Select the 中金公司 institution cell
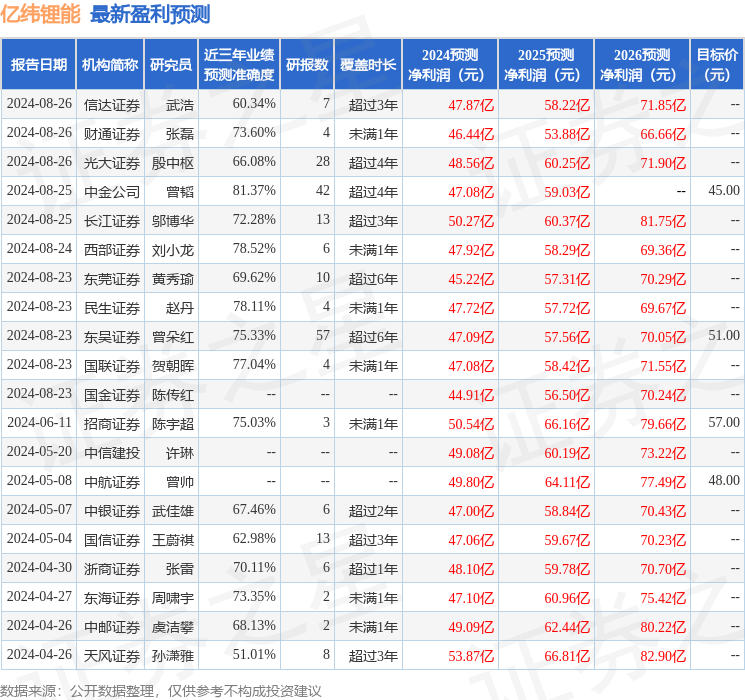The height and width of the screenshot is (700, 745). click(112, 192)
